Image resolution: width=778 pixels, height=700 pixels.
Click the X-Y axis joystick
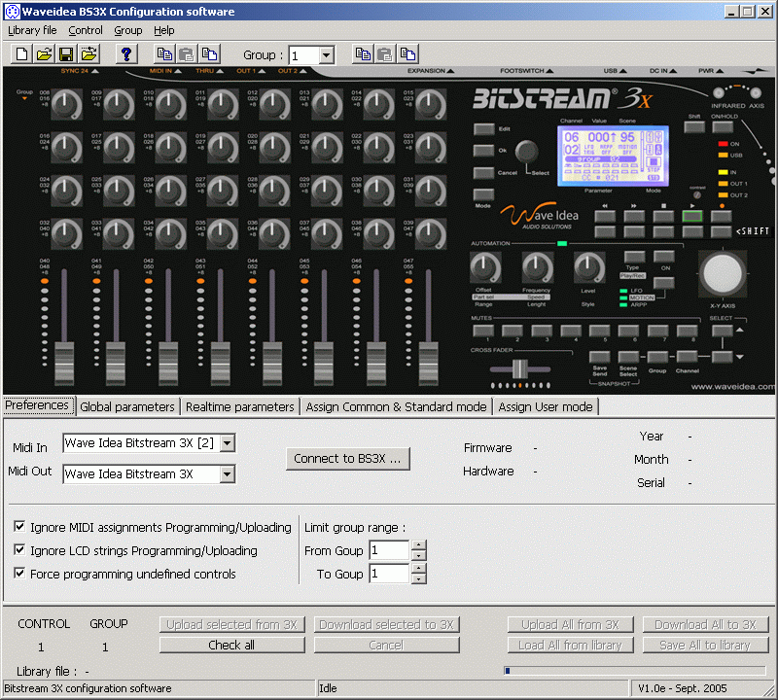pos(723,273)
